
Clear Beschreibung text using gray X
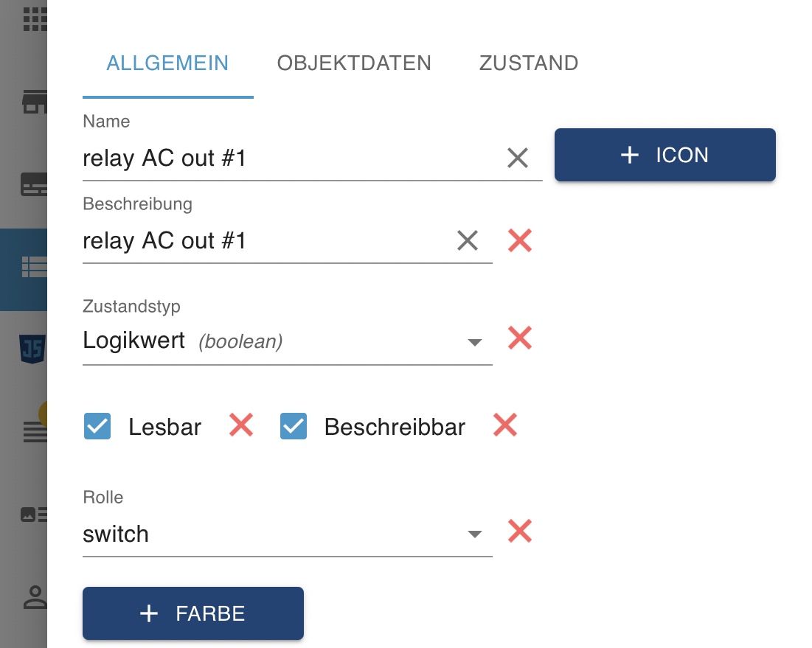click(x=468, y=240)
